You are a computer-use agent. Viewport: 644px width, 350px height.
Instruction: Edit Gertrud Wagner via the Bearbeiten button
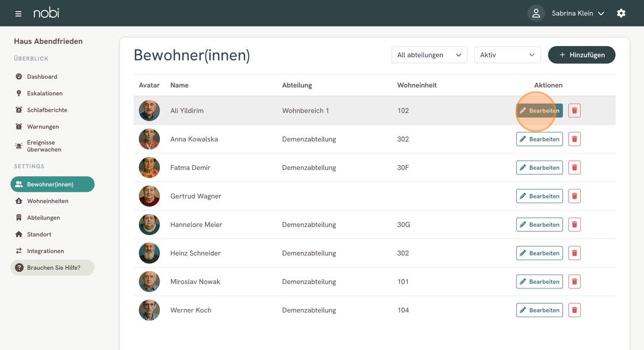click(x=539, y=196)
